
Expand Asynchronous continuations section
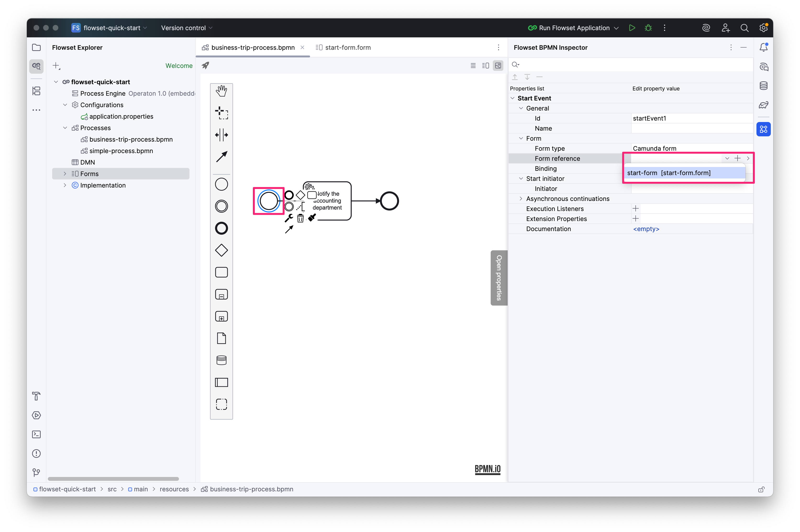pos(521,199)
